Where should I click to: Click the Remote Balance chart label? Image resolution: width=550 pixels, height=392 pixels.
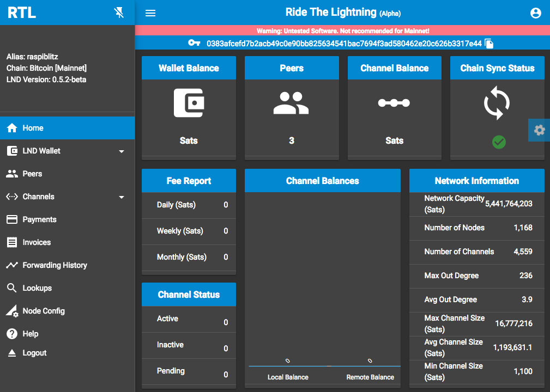[x=370, y=377]
